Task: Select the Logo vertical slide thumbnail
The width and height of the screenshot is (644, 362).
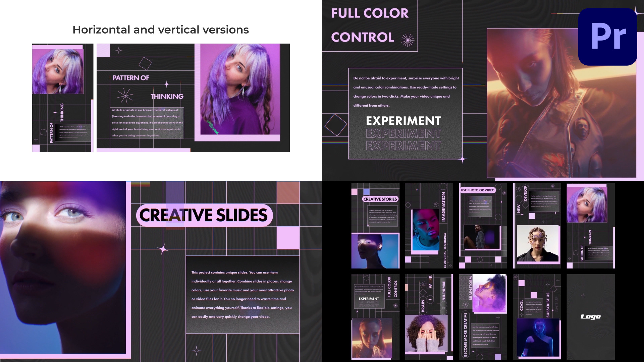Action: [590, 317]
